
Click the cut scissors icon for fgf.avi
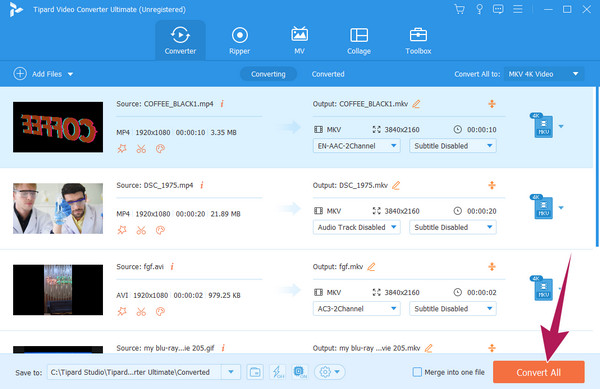click(141, 311)
